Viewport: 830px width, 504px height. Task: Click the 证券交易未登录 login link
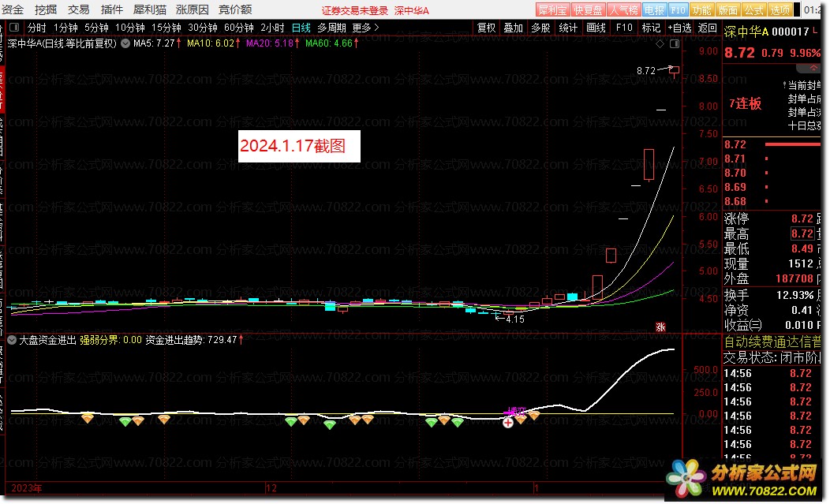coord(355,10)
